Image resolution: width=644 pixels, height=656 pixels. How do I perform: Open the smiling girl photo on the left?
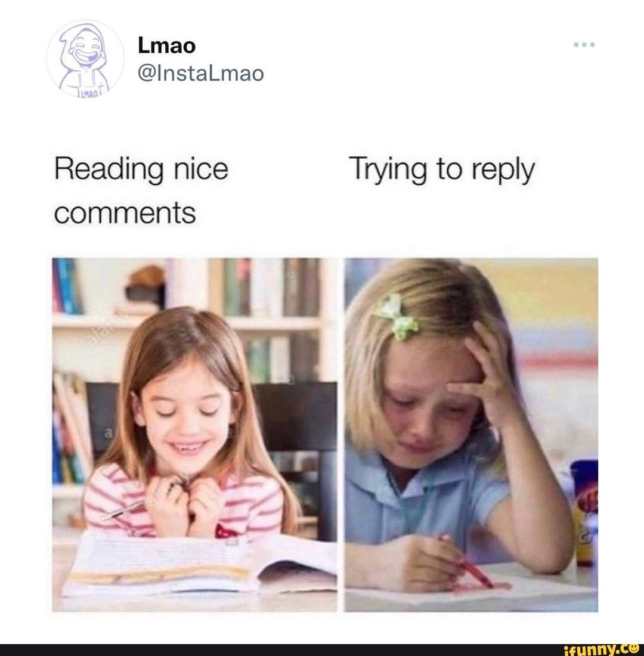pyautogui.click(x=194, y=435)
